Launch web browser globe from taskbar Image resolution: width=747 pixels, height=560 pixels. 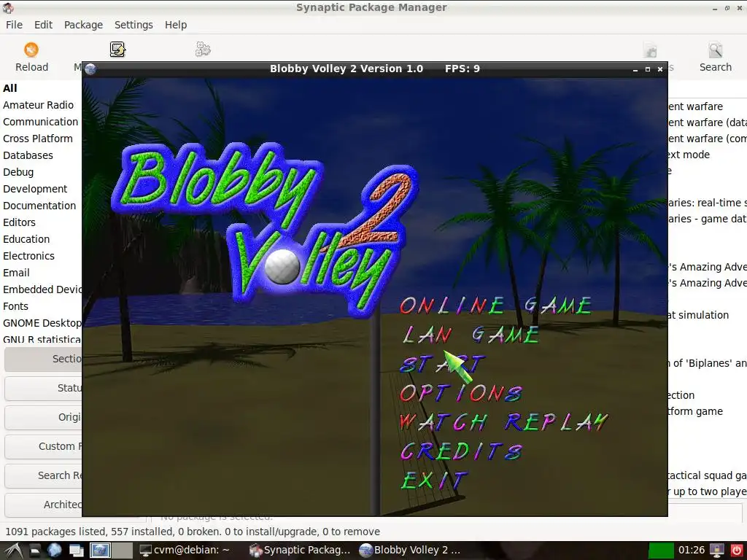[54, 551]
